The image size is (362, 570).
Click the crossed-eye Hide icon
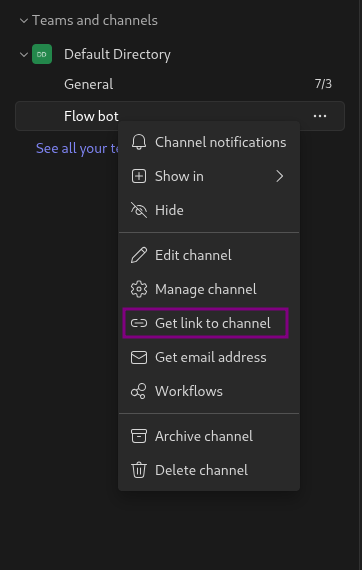[x=139, y=210]
